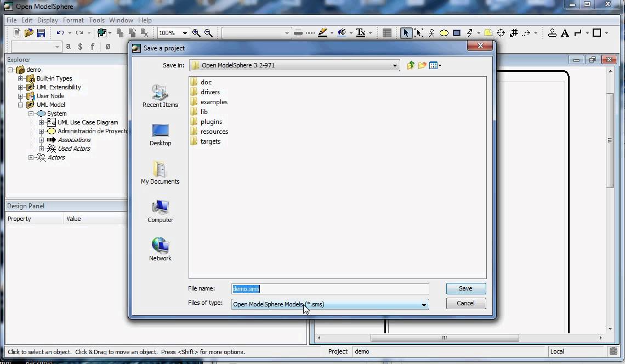This screenshot has width=625, height=364.
Task: Click the Zoom Out magnifier icon
Action: tap(208, 33)
